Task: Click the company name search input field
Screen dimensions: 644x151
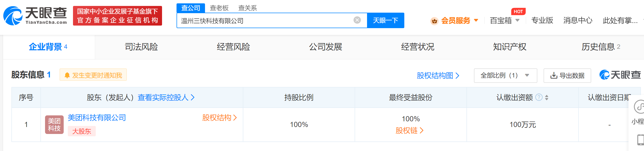Action: 265,20
